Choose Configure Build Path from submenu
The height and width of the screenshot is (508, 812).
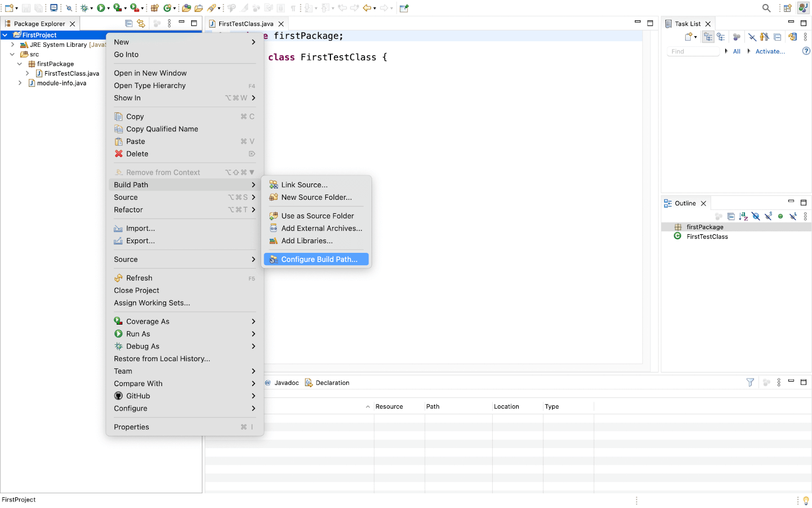[x=319, y=260]
